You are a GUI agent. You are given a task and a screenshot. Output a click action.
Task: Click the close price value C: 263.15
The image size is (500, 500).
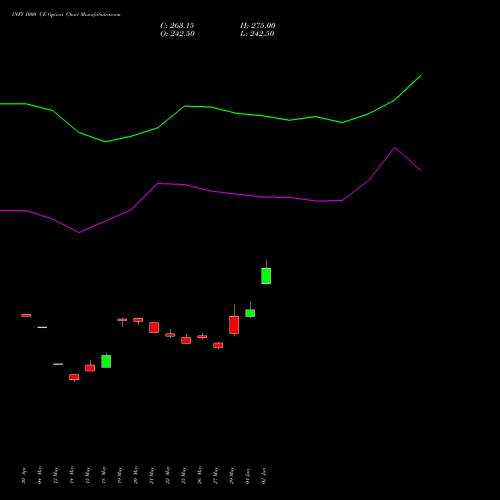pyautogui.click(x=177, y=26)
